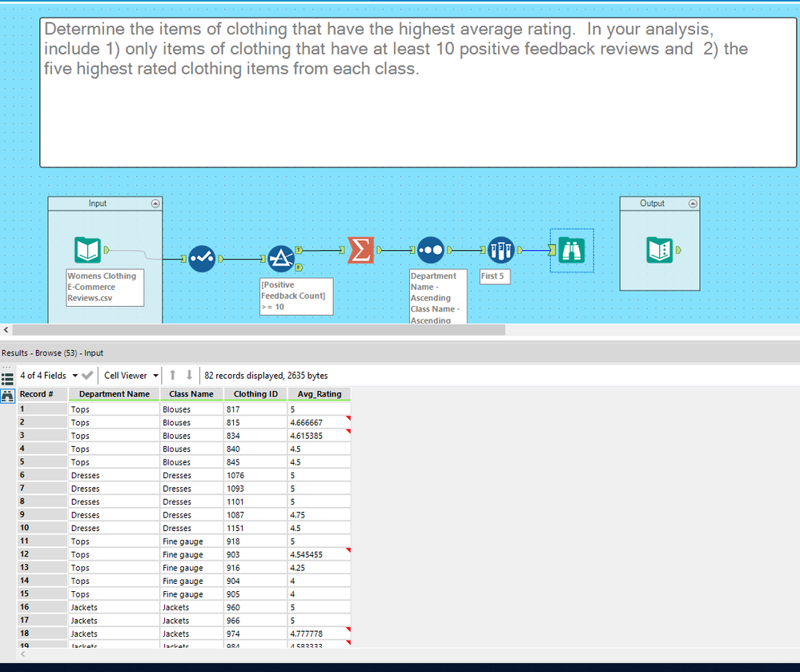
Task: Select Avg_Rating cell 4.75
Action: point(320,515)
